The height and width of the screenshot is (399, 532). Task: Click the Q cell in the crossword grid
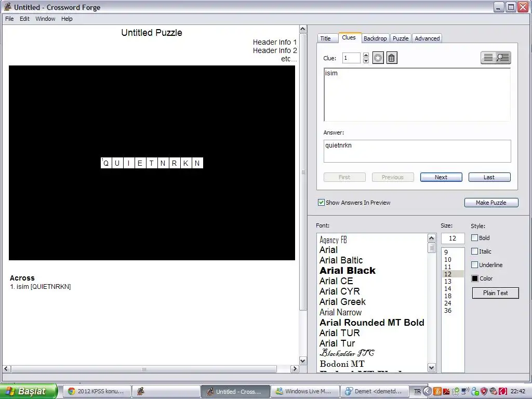coord(106,163)
